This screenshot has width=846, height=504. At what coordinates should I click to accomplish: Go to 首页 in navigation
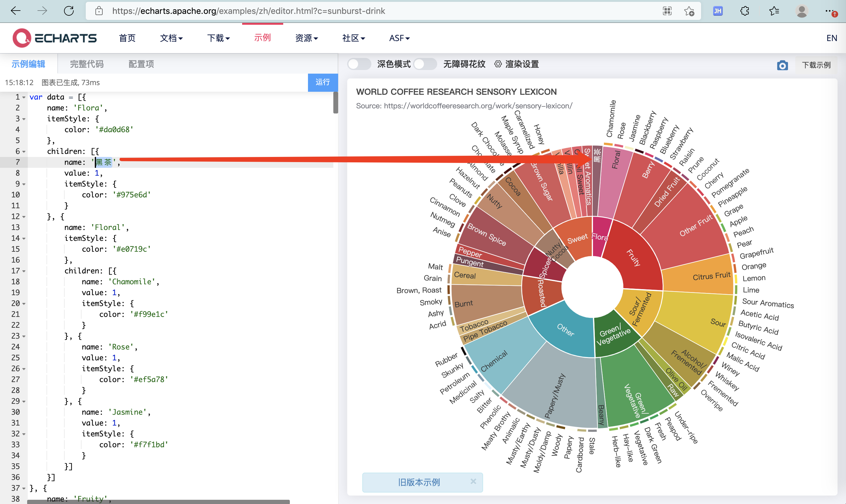127,38
